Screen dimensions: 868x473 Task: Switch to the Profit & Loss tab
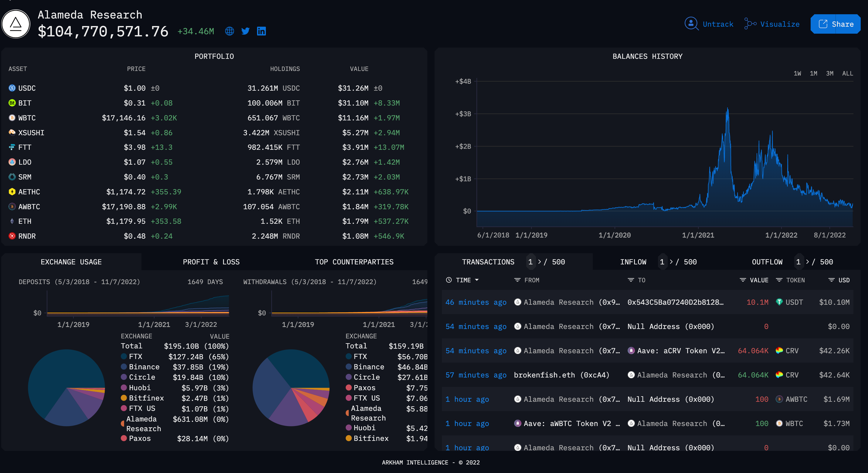[211, 262]
